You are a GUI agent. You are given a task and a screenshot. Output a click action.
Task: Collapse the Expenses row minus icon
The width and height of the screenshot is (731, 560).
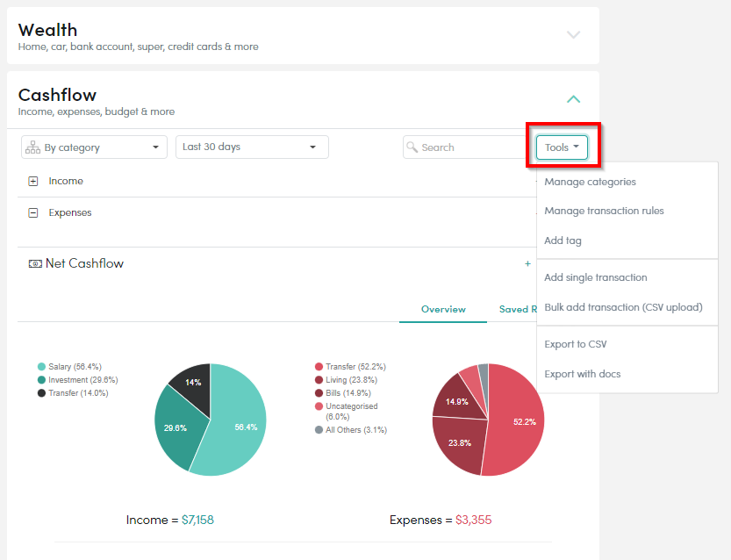[33, 213]
